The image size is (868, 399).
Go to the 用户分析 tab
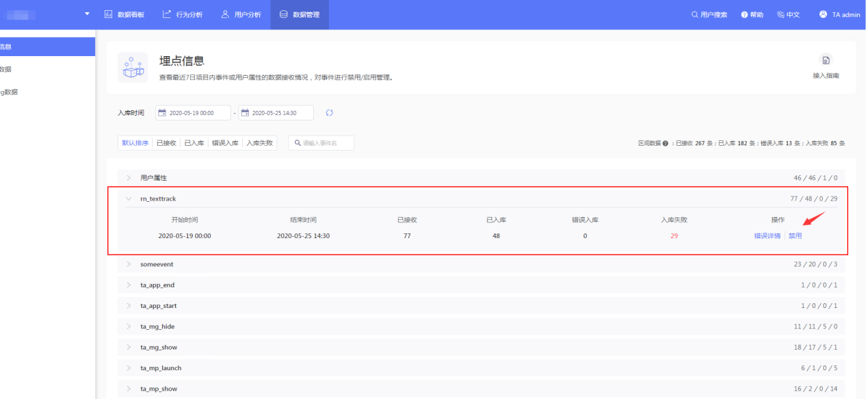[x=241, y=14]
